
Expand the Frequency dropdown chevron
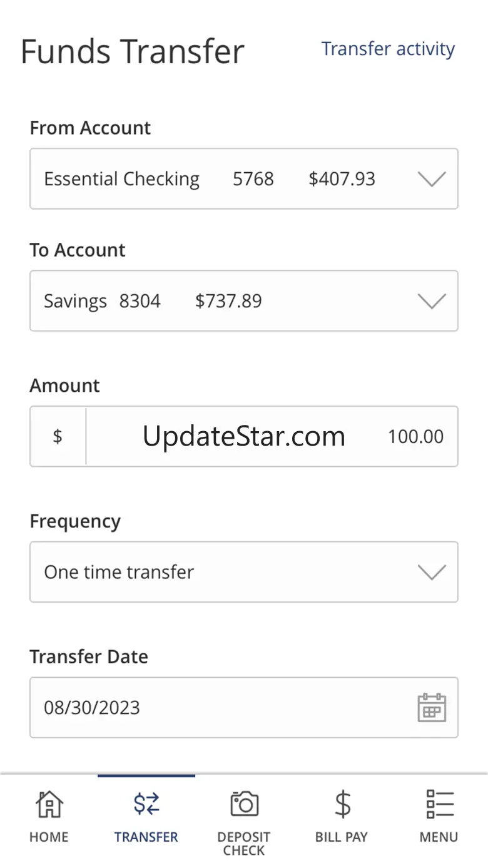tap(431, 572)
